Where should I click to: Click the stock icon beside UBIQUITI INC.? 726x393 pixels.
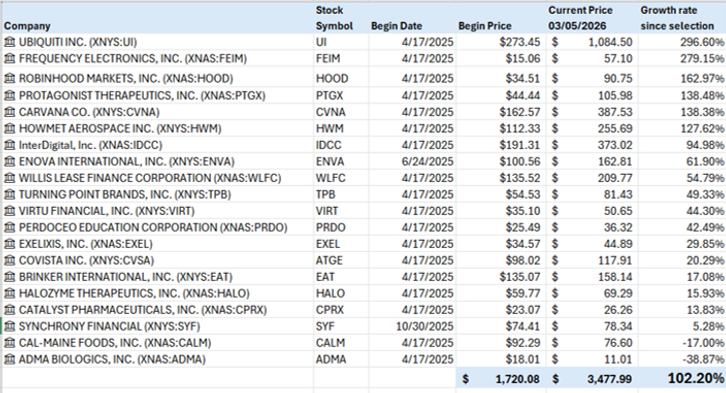pyautogui.click(x=9, y=42)
